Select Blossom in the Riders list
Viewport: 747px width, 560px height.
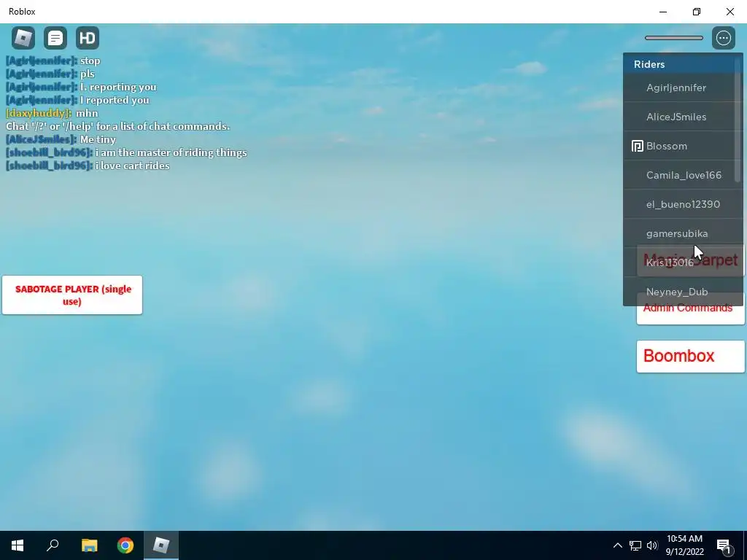pos(679,146)
